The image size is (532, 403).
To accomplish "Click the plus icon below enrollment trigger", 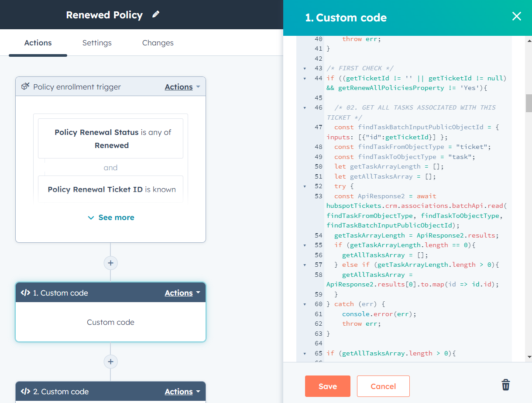I will tap(110, 263).
